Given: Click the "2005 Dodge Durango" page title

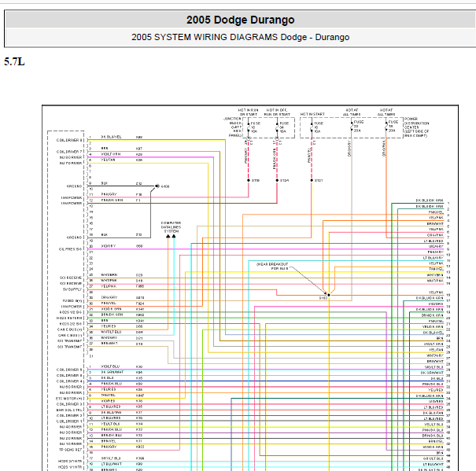Looking at the screenshot, I should 240,20.
